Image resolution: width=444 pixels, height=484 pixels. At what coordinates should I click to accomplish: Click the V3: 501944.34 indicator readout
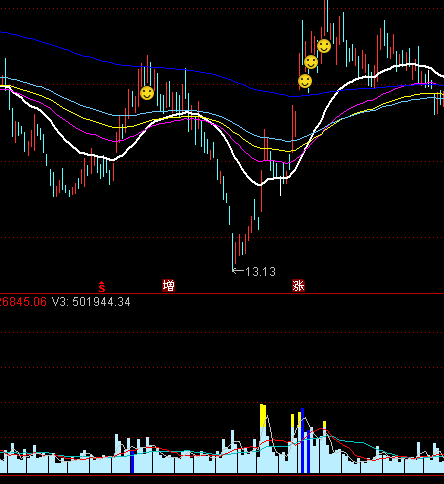click(x=91, y=302)
